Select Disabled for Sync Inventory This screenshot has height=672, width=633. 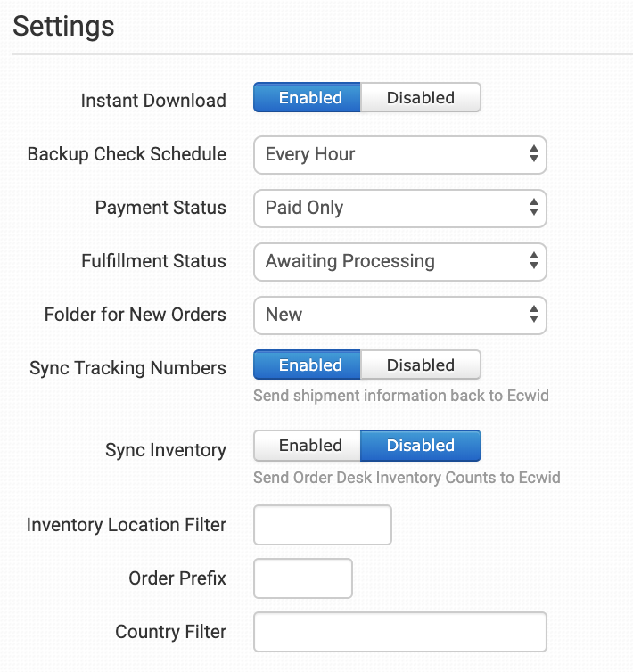pyautogui.click(x=420, y=446)
